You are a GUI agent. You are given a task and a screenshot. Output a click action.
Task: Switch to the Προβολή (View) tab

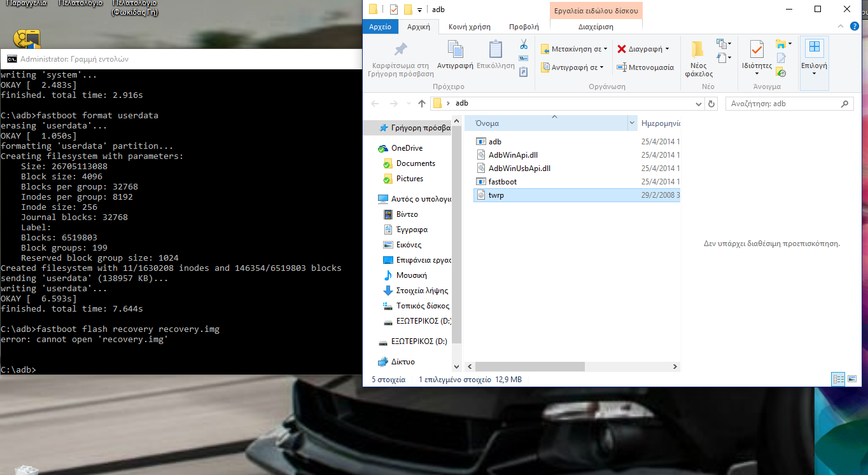click(x=524, y=27)
